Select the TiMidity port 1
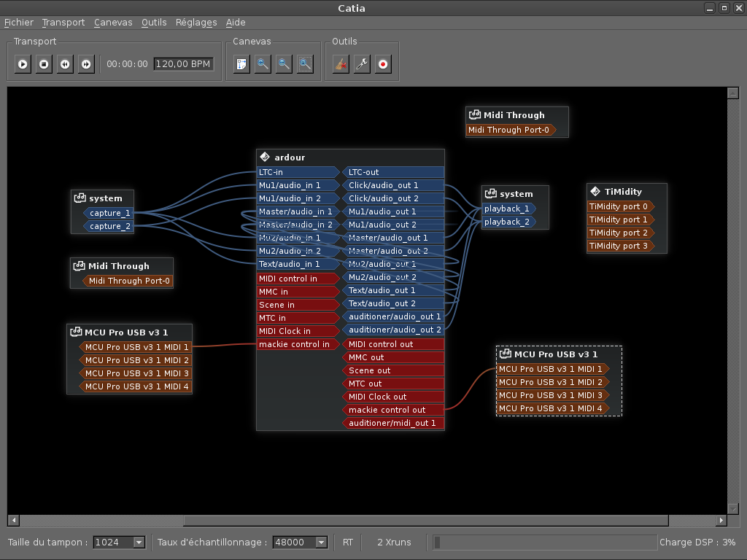 pos(621,219)
